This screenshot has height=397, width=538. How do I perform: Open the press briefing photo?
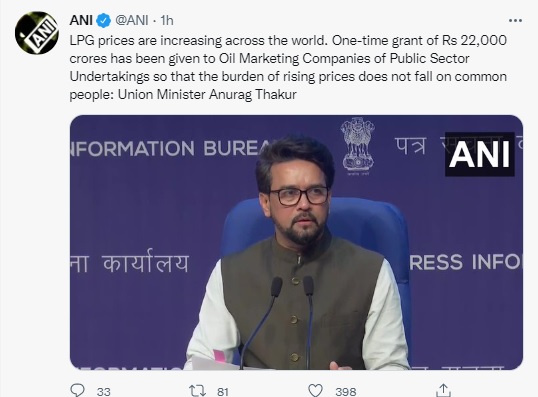point(296,242)
